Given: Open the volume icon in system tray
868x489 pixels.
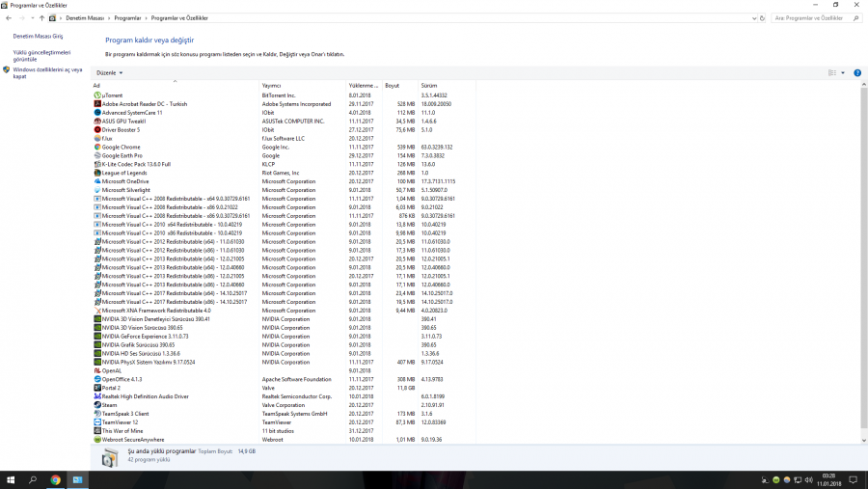Looking at the screenshot, I should pyautogui.click(x=809, y=480).
